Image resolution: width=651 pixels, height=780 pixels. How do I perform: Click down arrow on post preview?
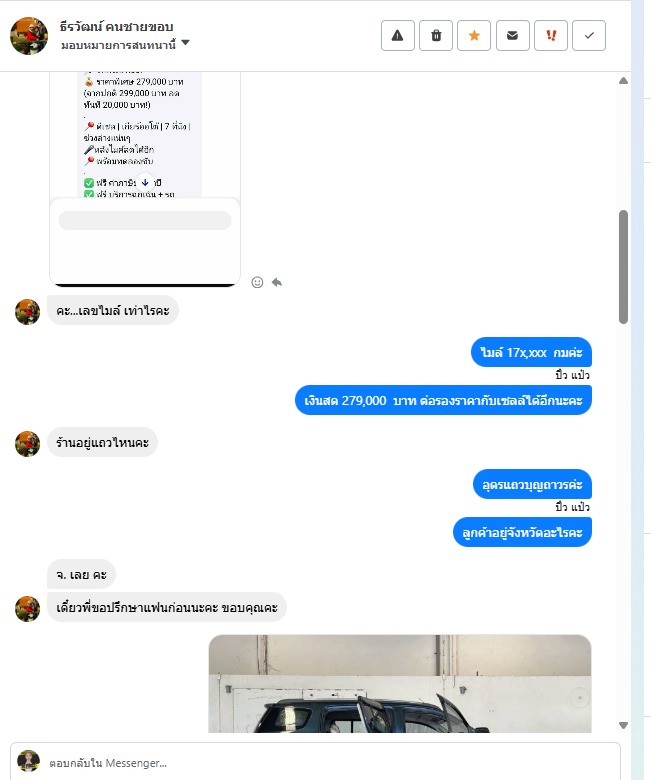click(x=145, y=183)
